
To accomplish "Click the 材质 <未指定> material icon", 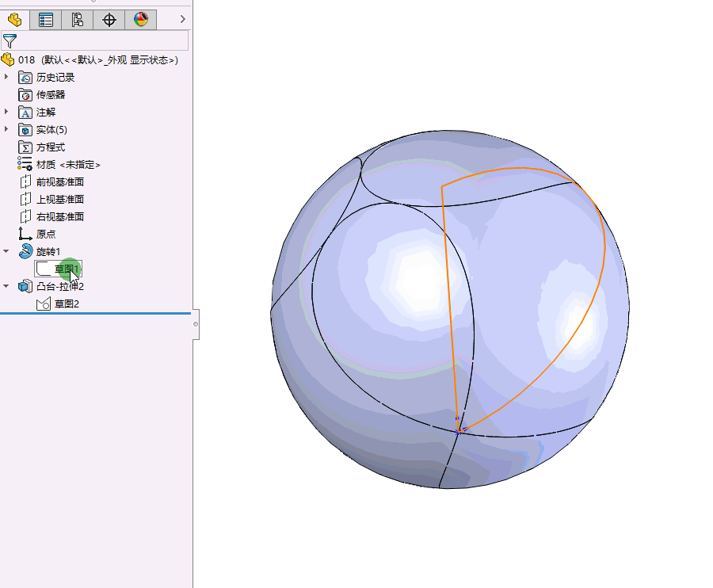I will tap(24, 164).
